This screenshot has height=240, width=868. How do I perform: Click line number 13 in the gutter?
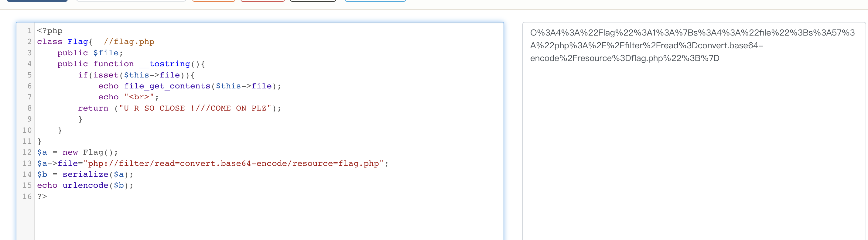pos(27,163)
